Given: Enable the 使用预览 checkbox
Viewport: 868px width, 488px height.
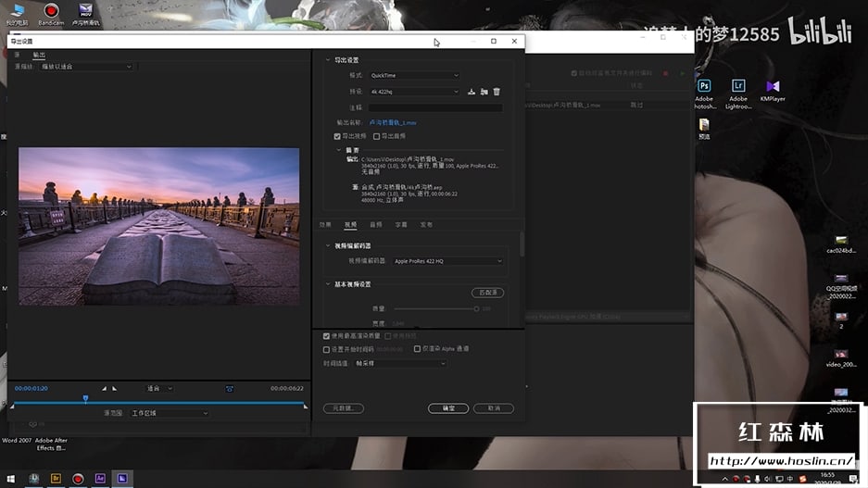Looking at the screenshot, I should tap(388, 336).
